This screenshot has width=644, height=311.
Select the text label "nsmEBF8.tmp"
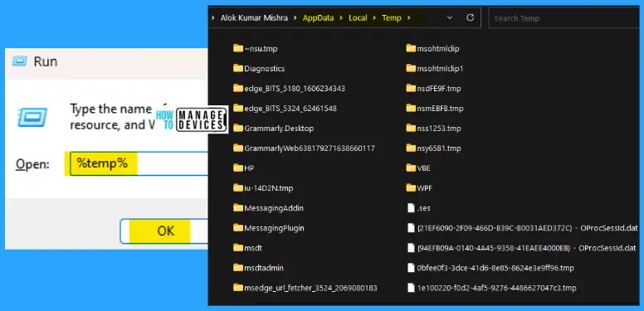[440, 109]
